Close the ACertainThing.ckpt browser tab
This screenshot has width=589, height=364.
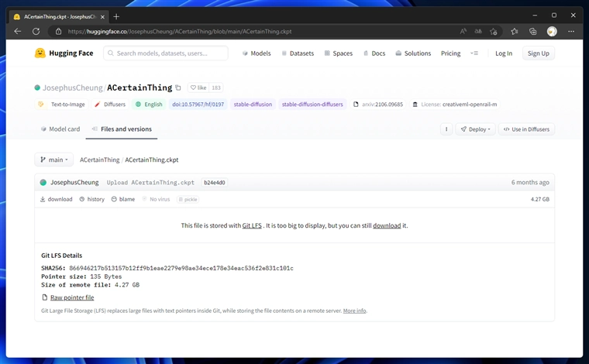(102, 17)
